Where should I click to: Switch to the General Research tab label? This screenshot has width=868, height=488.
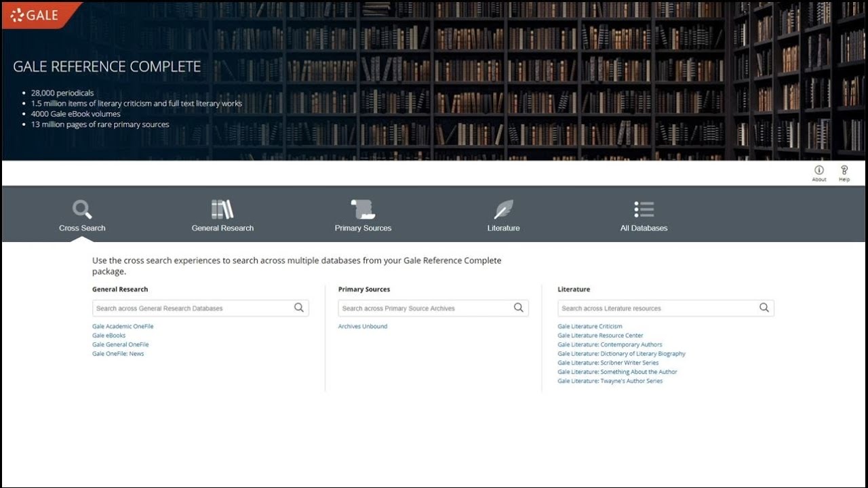(x=222, y=228)
